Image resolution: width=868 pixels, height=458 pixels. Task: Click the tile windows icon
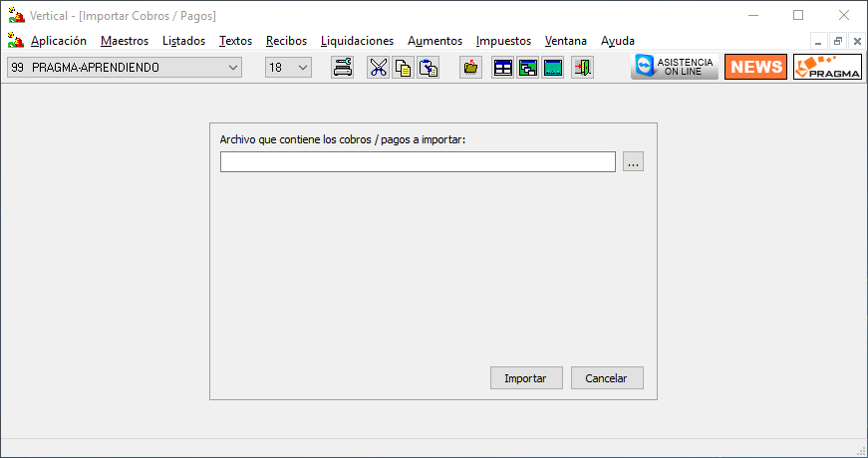point(502,68)
